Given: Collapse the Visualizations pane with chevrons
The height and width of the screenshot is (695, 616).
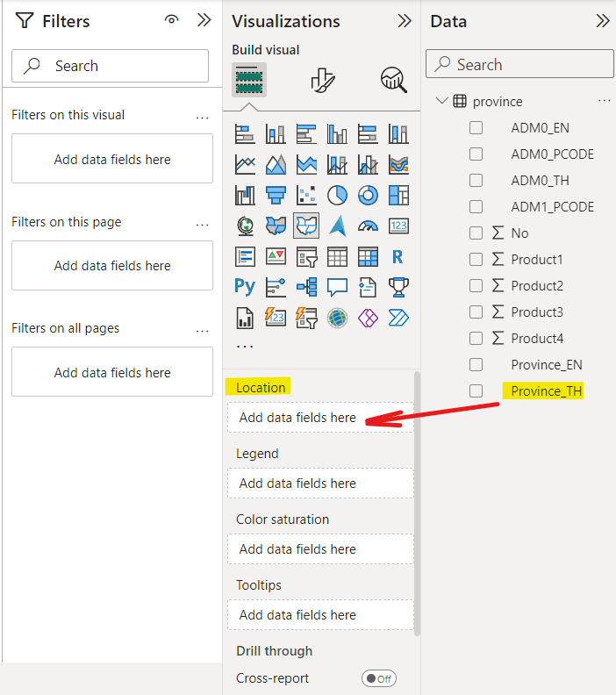Looking at the screenshot, I should (x=405, y=21).
